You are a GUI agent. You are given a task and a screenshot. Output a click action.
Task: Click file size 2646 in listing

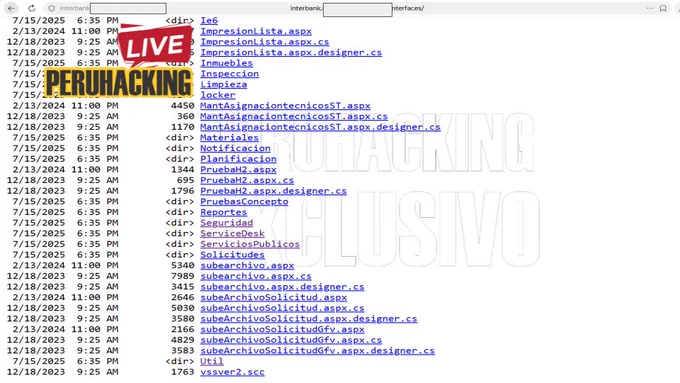tap(183, 297)
